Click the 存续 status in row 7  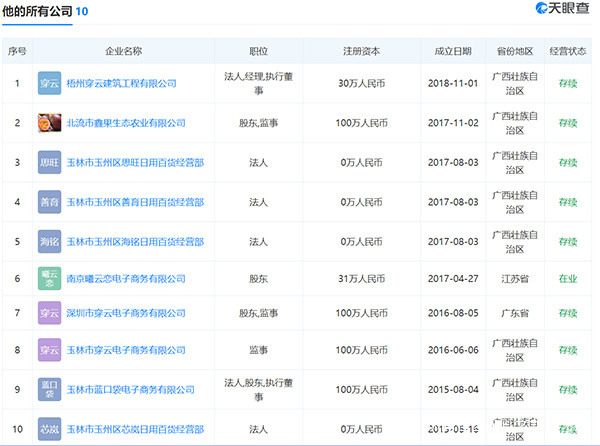pos(567,313)
